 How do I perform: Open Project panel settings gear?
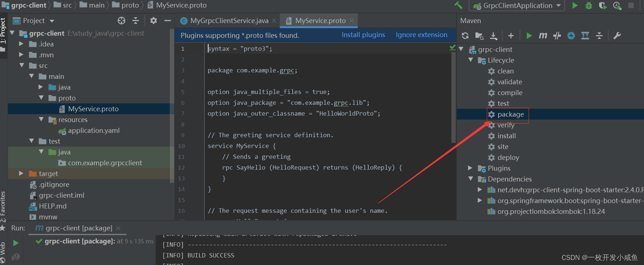click(154, 21)
